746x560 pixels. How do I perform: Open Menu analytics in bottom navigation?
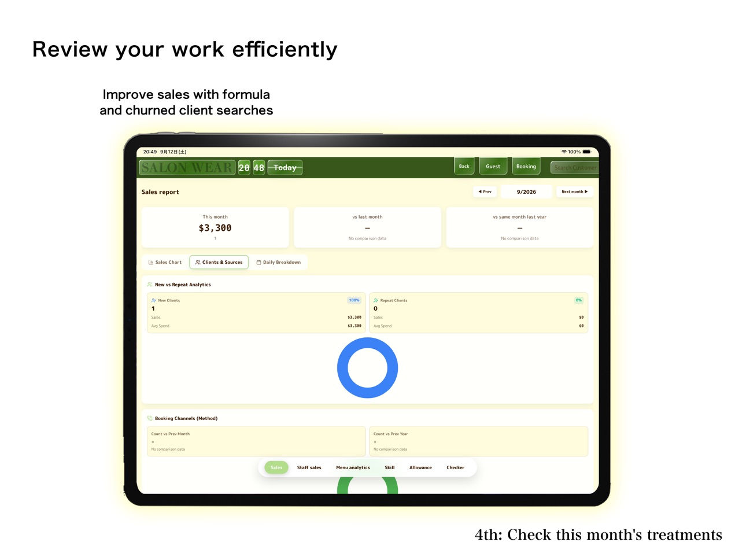(x=353, y=467)
